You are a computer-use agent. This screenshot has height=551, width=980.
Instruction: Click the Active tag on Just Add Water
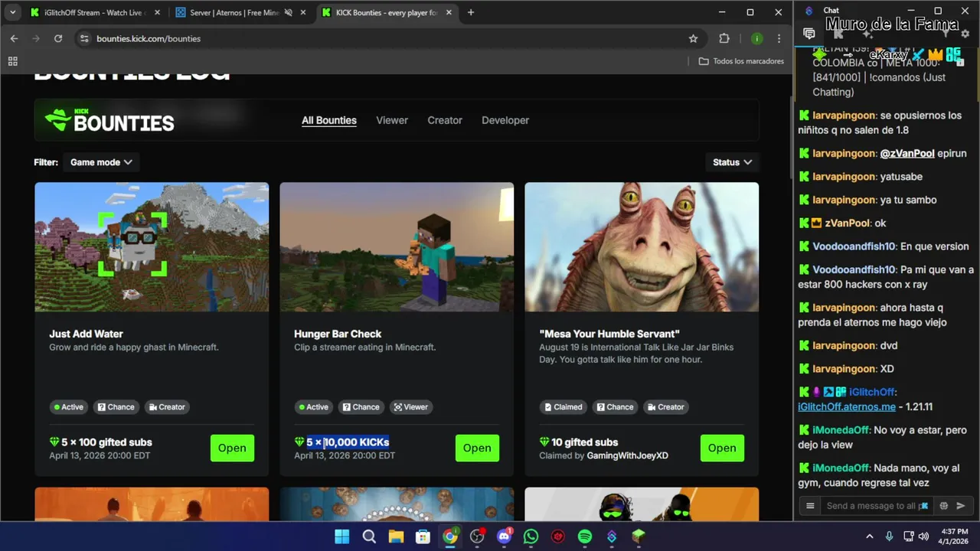[x=68, y=407]
